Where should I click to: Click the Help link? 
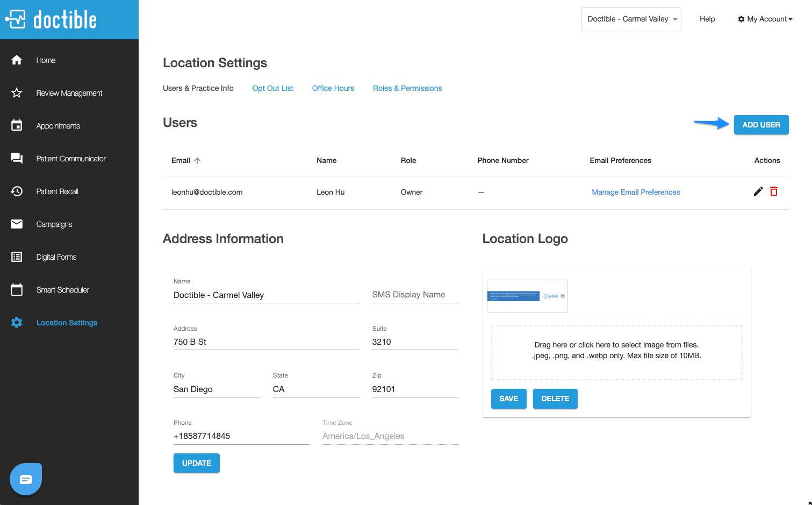point(707,19)
